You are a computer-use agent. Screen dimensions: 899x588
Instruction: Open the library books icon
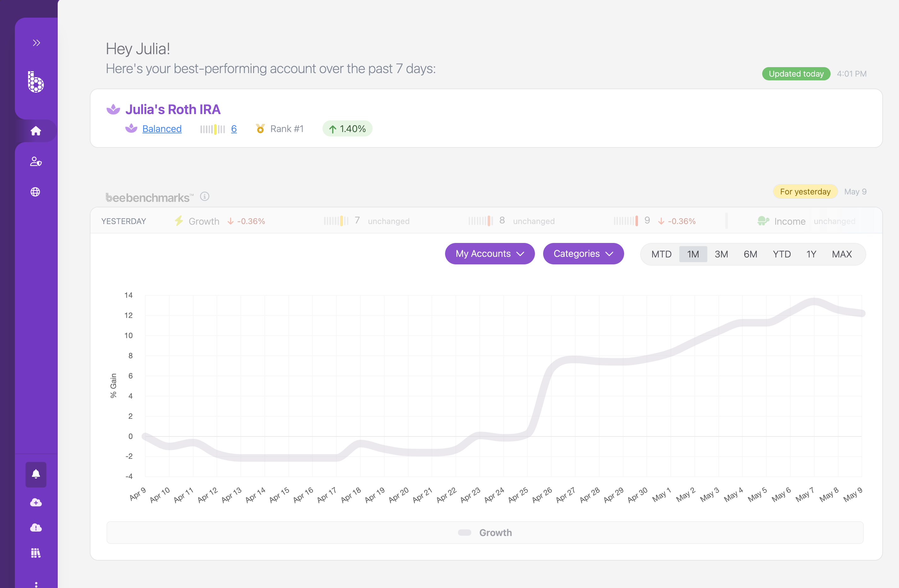[36, 553]
